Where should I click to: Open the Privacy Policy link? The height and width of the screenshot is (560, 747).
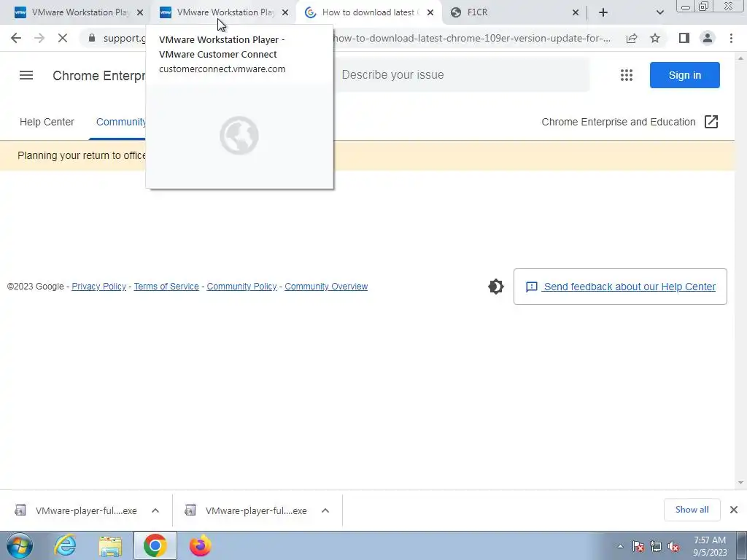point(98,286)
